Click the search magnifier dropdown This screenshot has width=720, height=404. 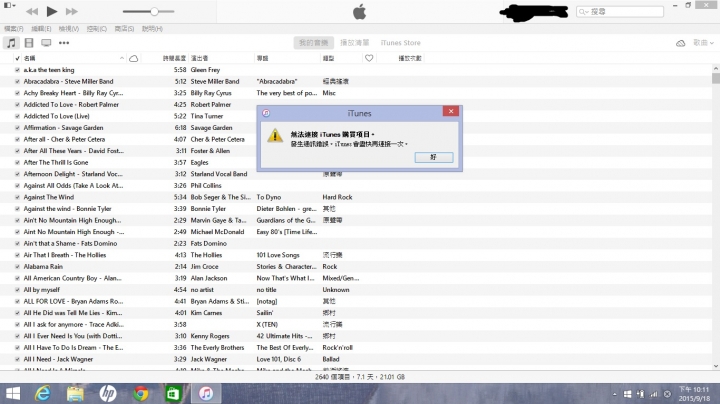[x=584, y=11]
